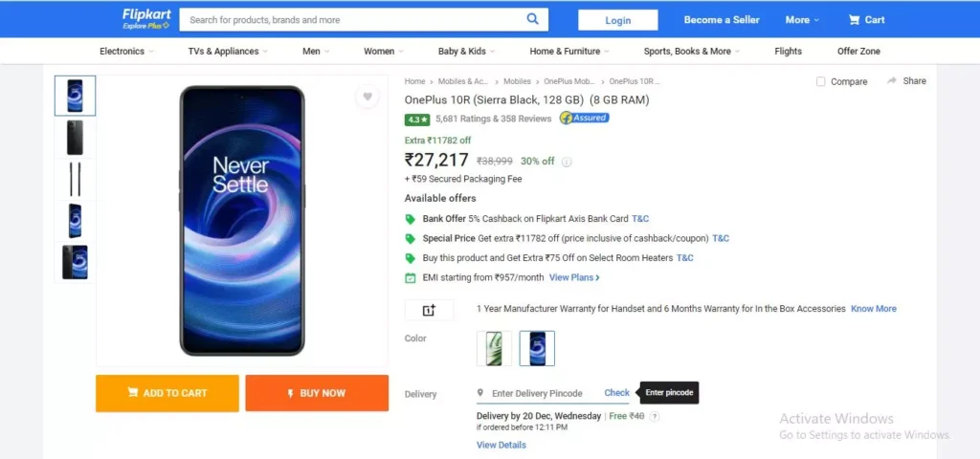
Task: Open the Offer Zone tab
Action: coord(858,52)
